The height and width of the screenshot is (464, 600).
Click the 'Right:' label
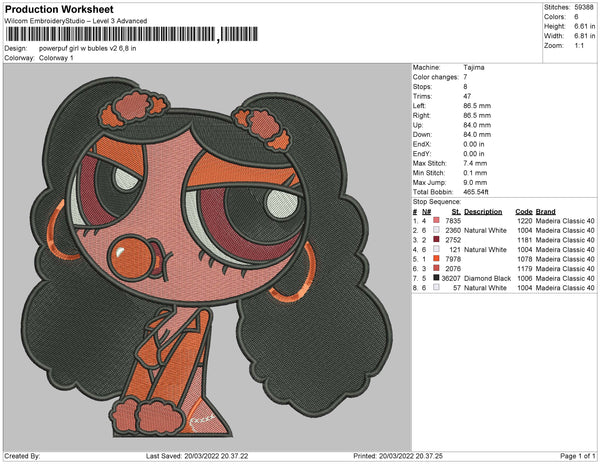coord(421,115)
